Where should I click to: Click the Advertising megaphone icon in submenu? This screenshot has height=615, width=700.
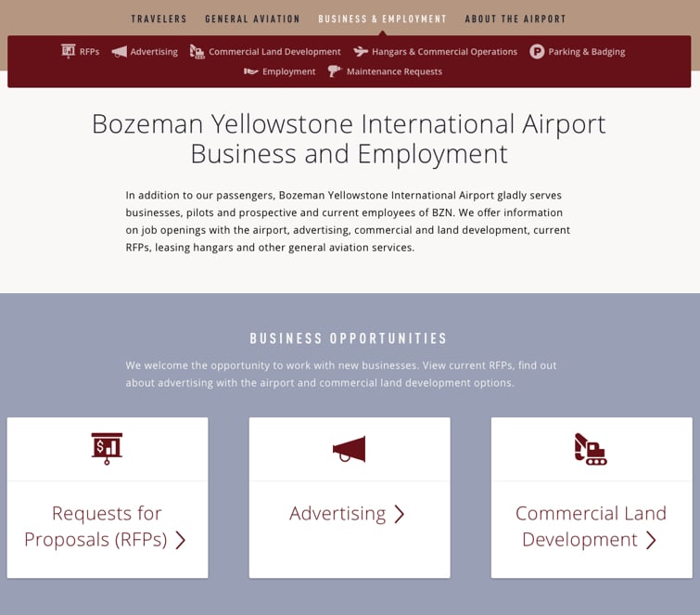120,52
